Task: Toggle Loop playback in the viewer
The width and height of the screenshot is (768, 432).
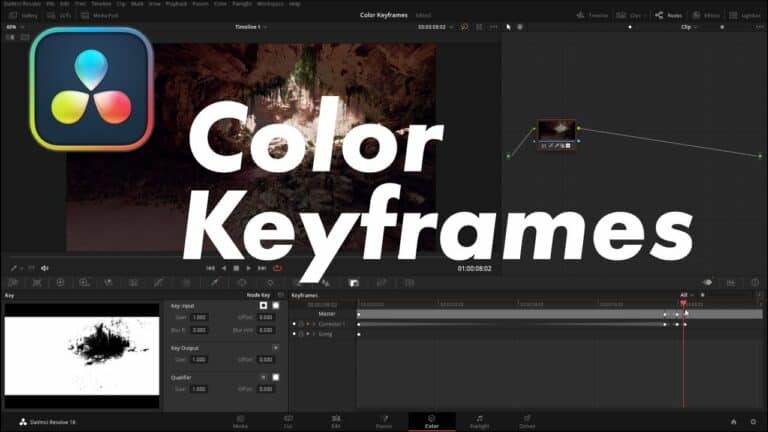Action: [277, 268]
